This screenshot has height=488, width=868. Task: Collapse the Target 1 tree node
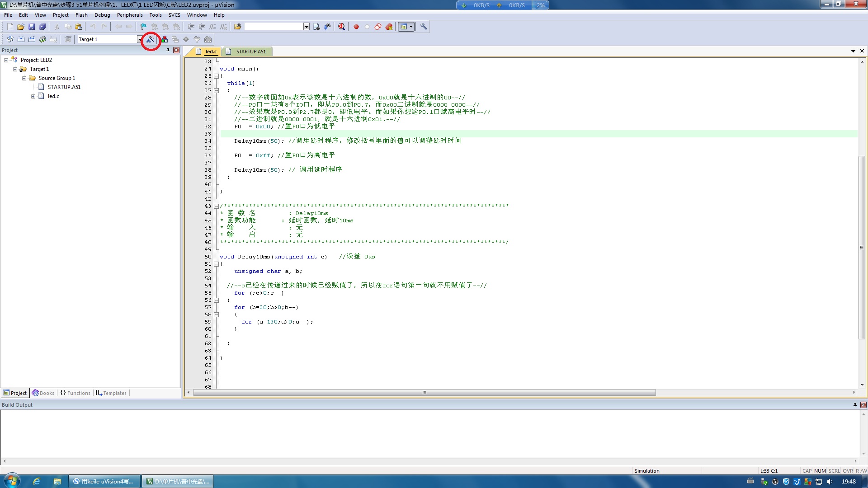(15, 69)
